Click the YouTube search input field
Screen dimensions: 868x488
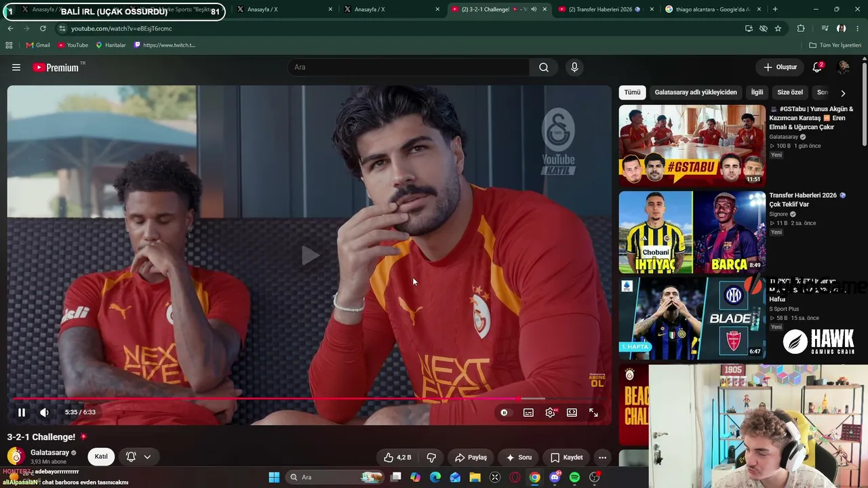pyautogui.click(x=409, y=67)
